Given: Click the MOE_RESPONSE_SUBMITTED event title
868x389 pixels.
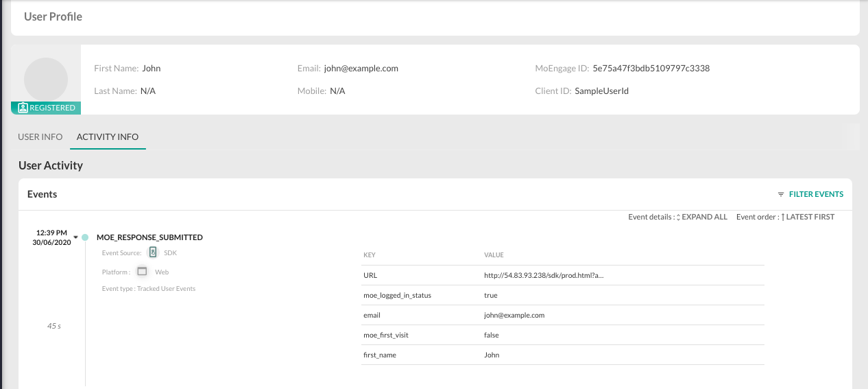Looking at the screenshot, I should click(x=149, y=237).
